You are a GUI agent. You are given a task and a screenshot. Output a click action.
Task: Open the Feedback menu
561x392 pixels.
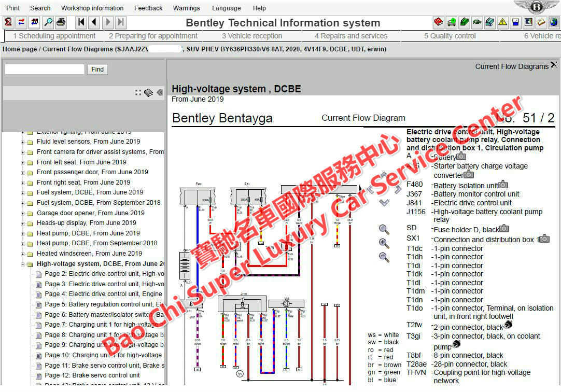pos(148,8)
